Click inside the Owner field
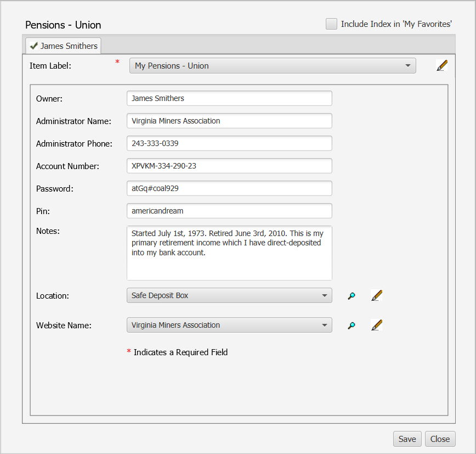Viewport: 476px width, 454px height. (x=229, y=98)
